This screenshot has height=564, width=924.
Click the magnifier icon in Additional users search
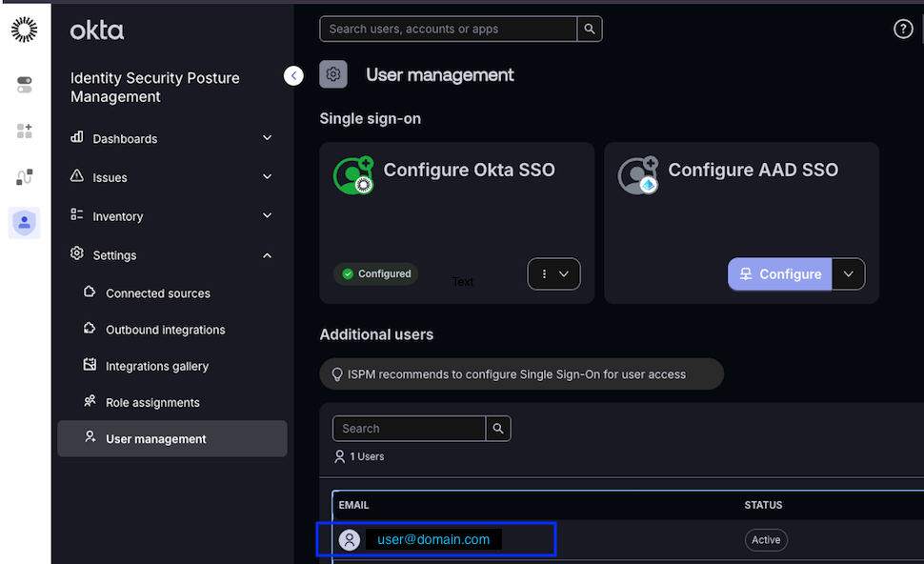[x=498, y=429]
